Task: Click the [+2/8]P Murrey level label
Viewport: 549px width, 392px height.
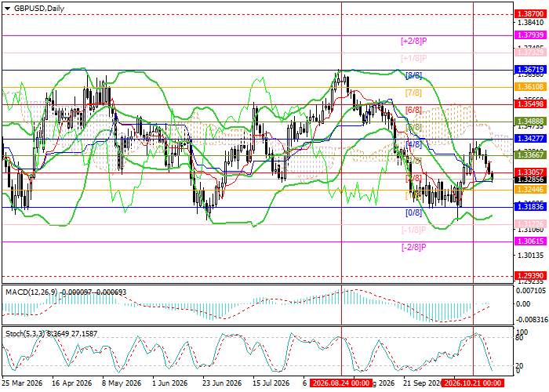Action: click(x=414, y=41)
